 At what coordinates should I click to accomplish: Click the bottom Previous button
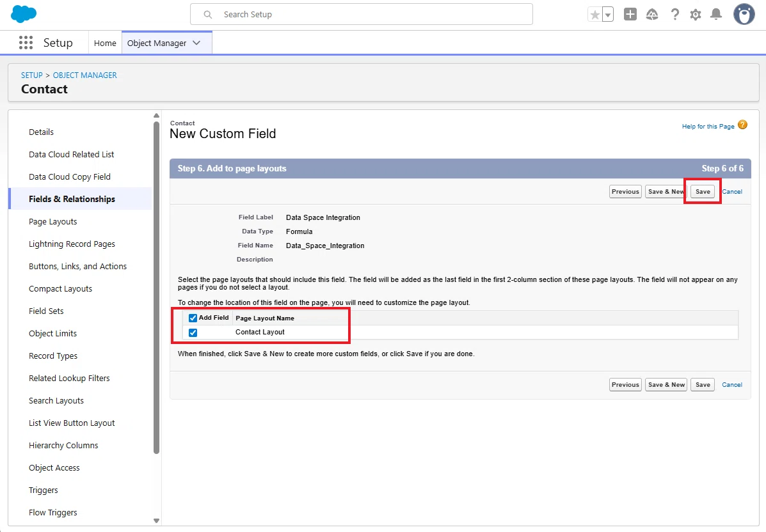[x=625, y=384]
